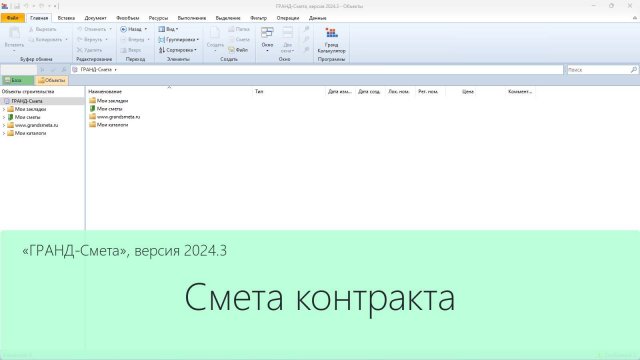Click the search magnifier icon
The image size is (640, 360).
pyautogui.click(x=633, y=70)
